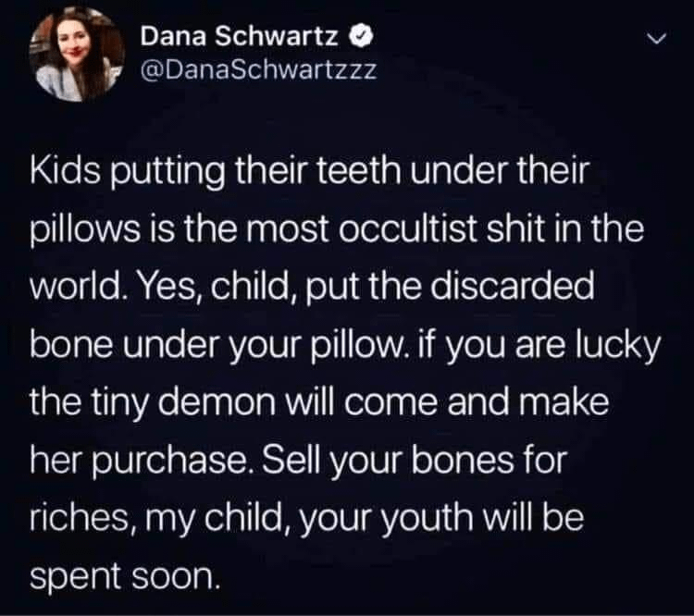
Task: Open Dana Schwartz's profile picture
Action: 77,55
